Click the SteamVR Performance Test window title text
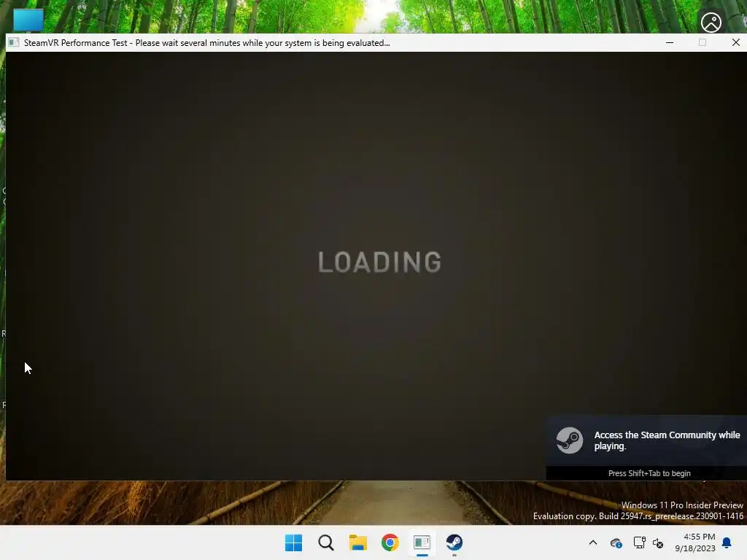 click(206, 43)
